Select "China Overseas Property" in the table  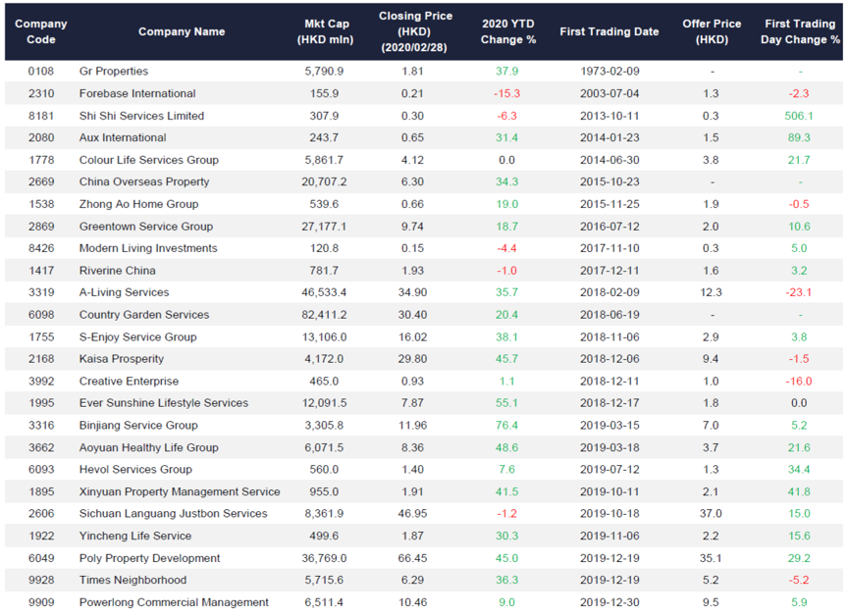(144, 181)
